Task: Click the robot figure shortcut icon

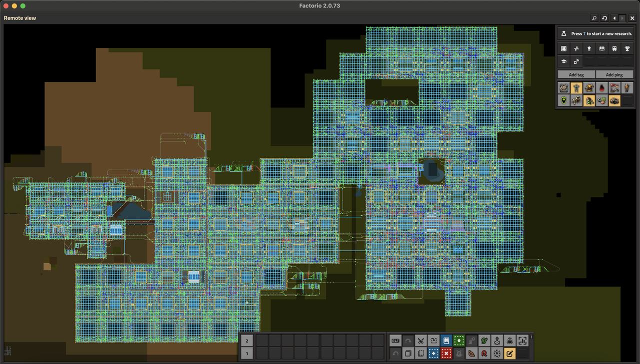Action: coord(497,341)
